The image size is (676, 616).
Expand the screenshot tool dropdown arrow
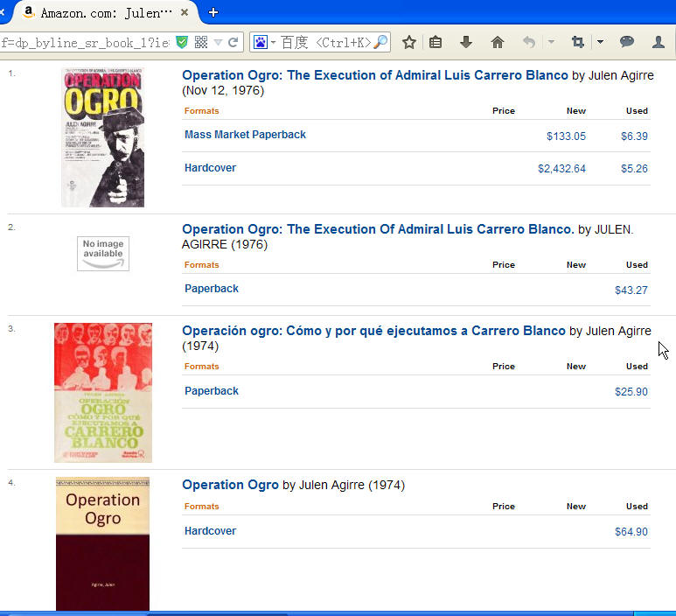(x=600, y=42)
